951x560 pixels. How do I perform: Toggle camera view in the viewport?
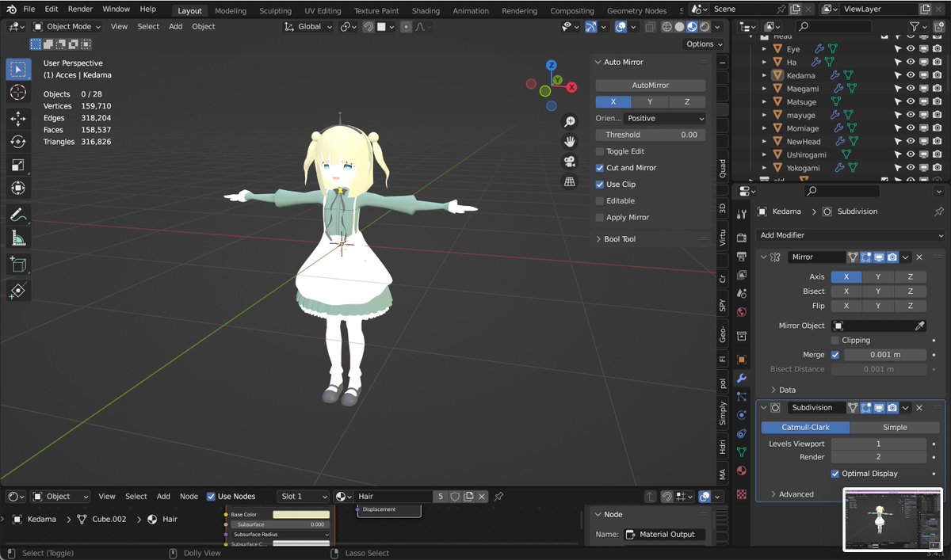point(569,162)
